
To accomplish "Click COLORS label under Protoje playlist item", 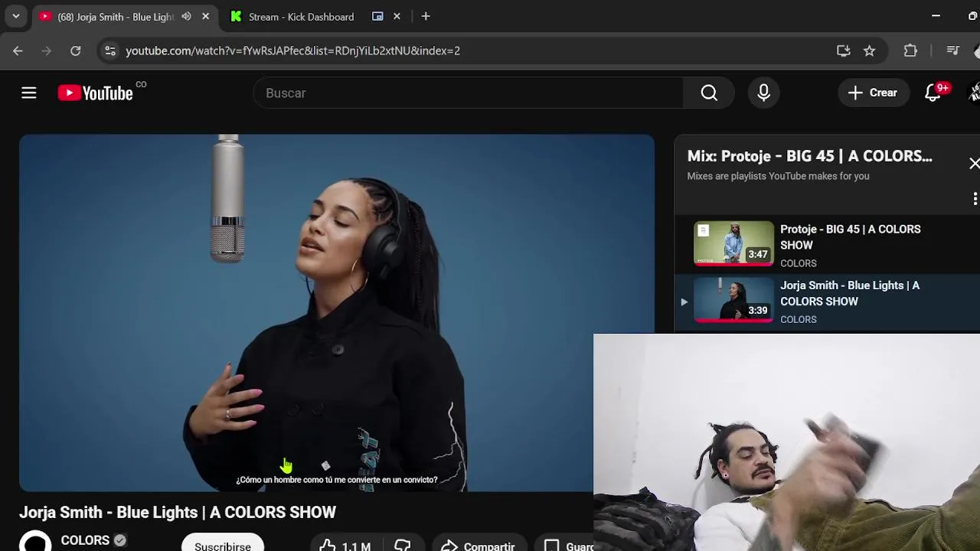I will tap(799, 263).
